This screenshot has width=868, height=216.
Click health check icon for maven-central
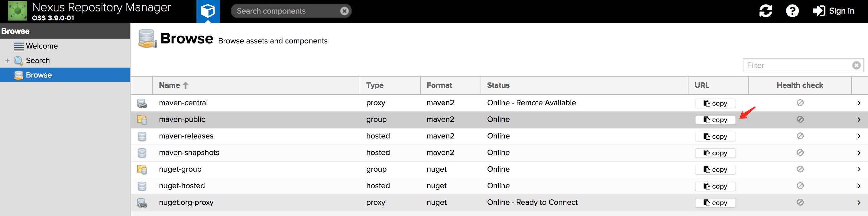[800, 103]
